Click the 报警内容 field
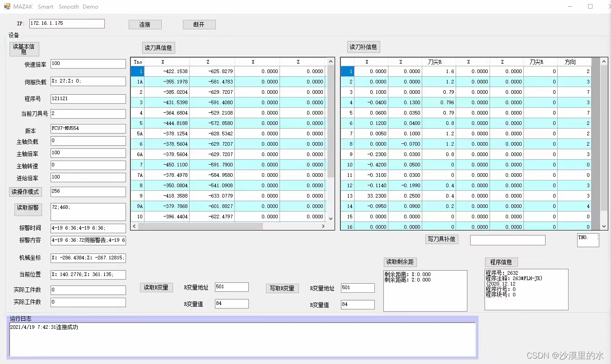The image size is (611, 364). click(x=88, y=240)
